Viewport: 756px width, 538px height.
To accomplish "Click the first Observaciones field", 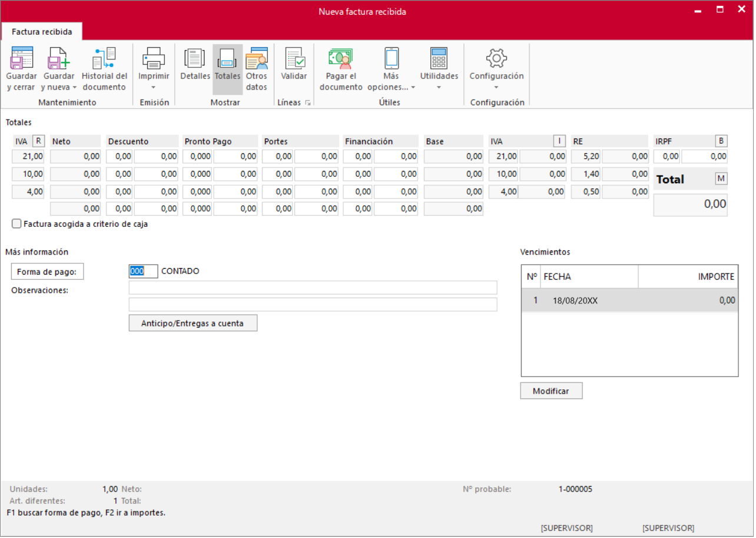I will pos(313,288).
